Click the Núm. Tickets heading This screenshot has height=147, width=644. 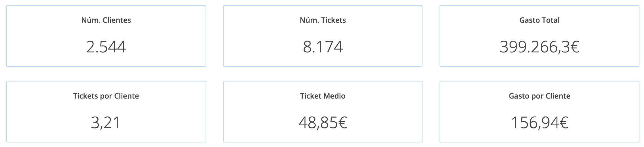[323, 20]
